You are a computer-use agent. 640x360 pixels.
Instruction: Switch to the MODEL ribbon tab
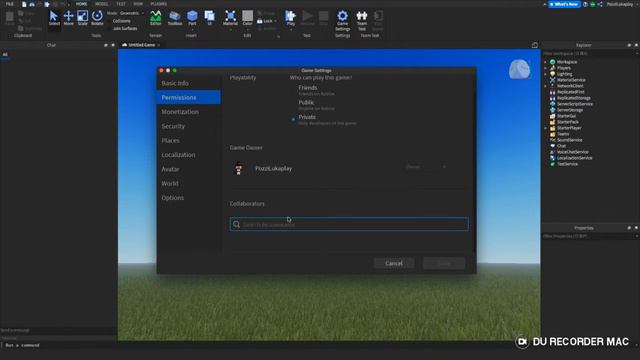click(x=101, y=4)
